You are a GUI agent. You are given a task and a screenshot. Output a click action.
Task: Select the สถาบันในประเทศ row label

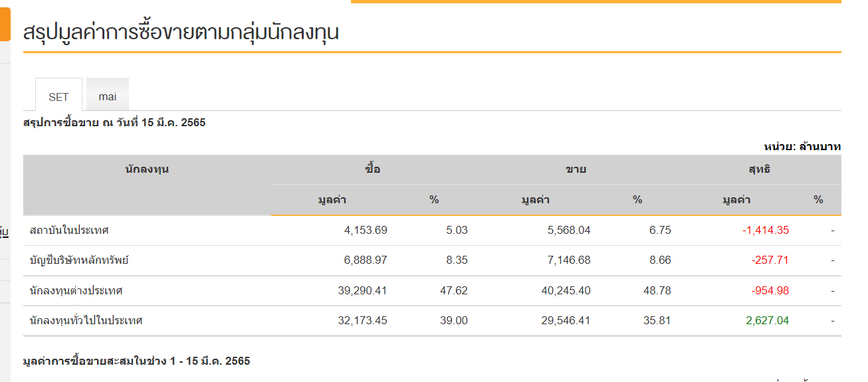pos(69,231)
